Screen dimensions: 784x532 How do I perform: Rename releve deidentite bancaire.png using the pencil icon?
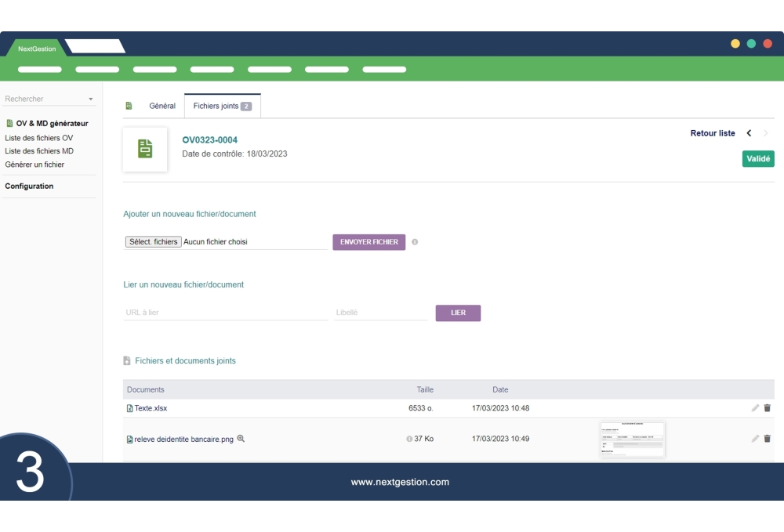click(755, 439)
